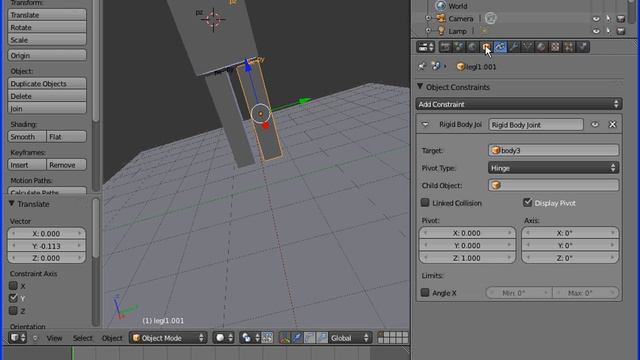The height and width of the screenshot is (360, 640).
Task: Open the View menu in viewport header
Action: [54, 338]
